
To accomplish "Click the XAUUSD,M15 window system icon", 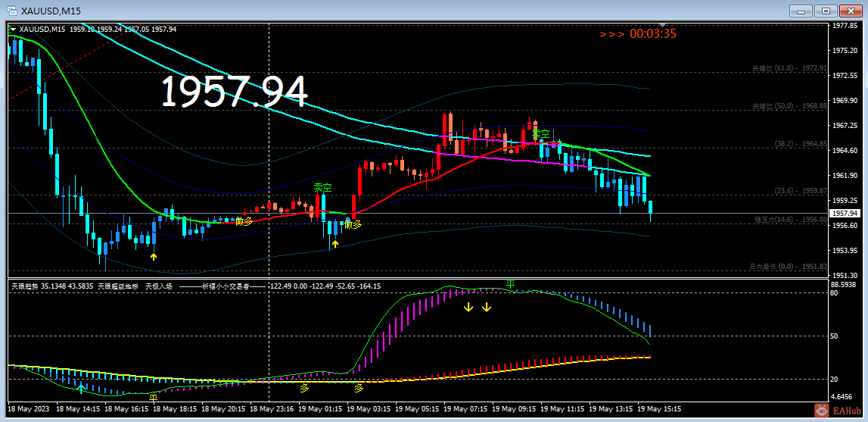I will tap(11, 10).
